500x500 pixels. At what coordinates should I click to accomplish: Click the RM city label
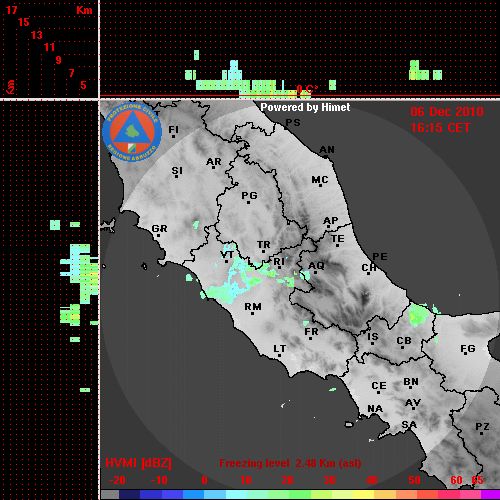tap(253, 307)
